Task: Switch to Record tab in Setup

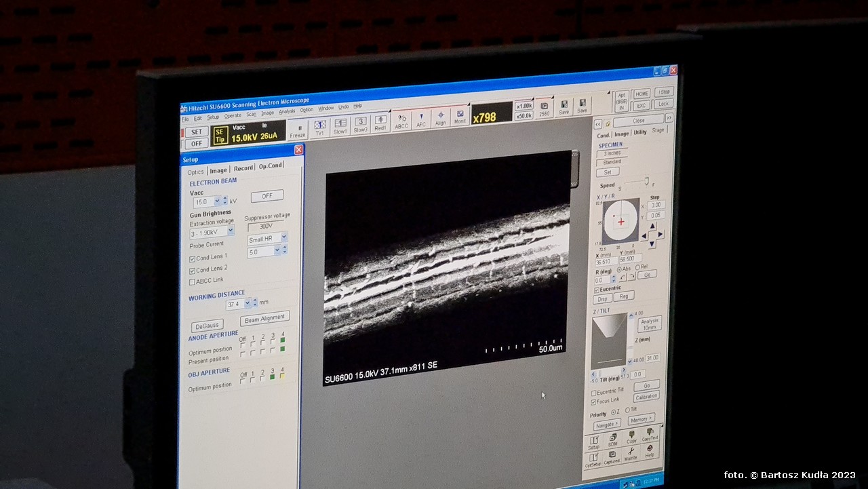Action: [x=243, y=168]
